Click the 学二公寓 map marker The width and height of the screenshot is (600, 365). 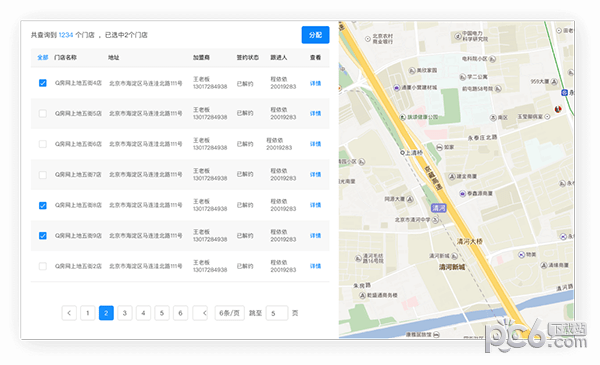[462, 77]
